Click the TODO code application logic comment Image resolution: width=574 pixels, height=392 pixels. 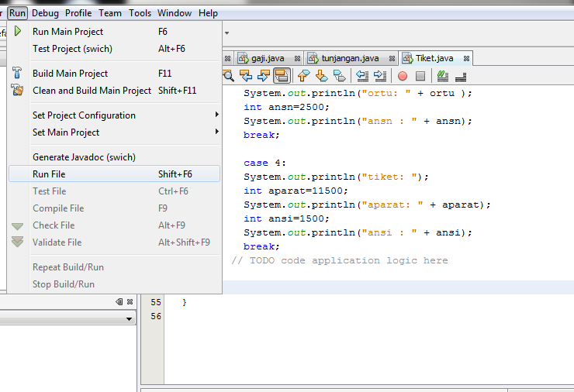339,260
